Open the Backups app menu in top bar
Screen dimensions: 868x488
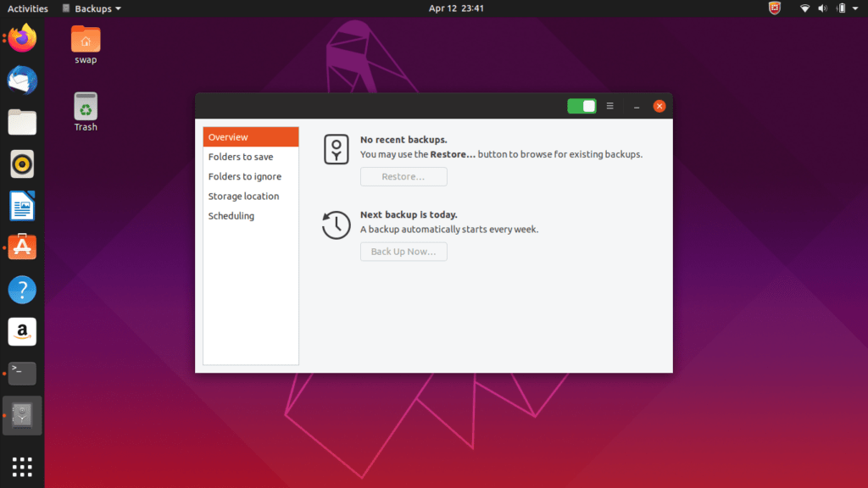[x=91, y=8]
